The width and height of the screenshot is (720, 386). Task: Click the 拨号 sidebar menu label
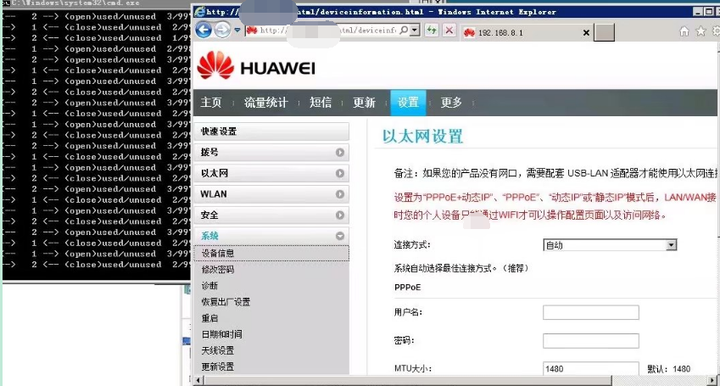(209, 152)
